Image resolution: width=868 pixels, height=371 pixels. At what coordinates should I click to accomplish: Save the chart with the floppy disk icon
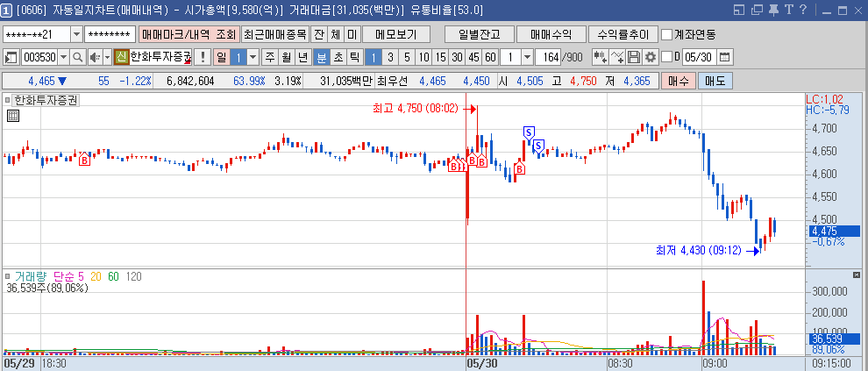(x=634, y=57)
